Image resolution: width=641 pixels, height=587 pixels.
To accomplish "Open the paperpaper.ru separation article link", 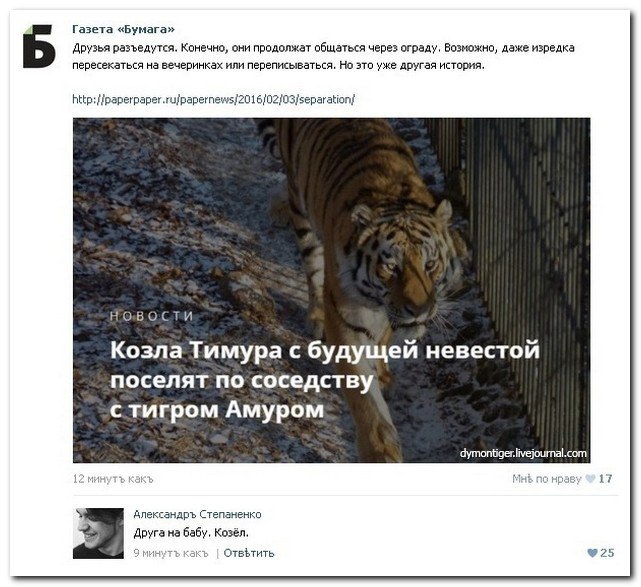I will (x=213, y=99).
